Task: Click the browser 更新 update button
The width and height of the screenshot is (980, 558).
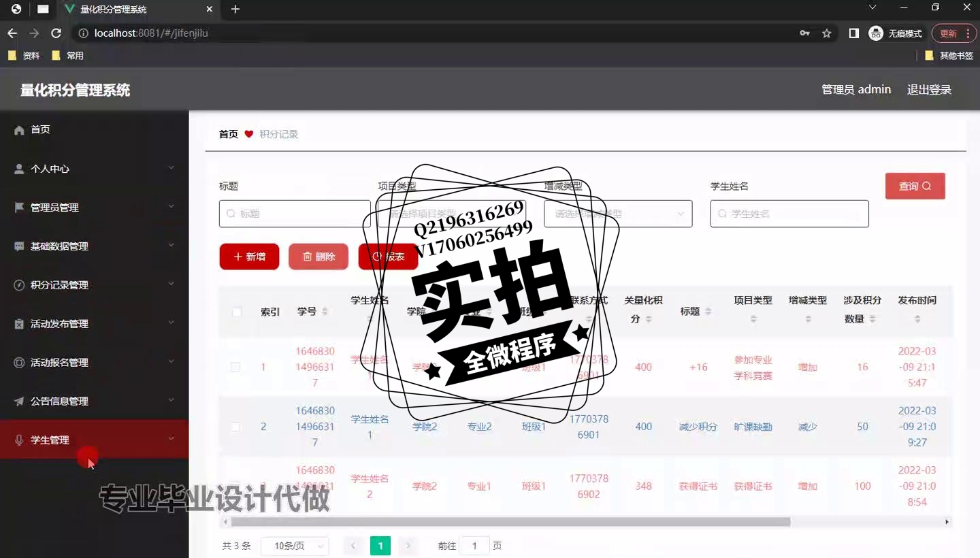Action: coord(953,33)
